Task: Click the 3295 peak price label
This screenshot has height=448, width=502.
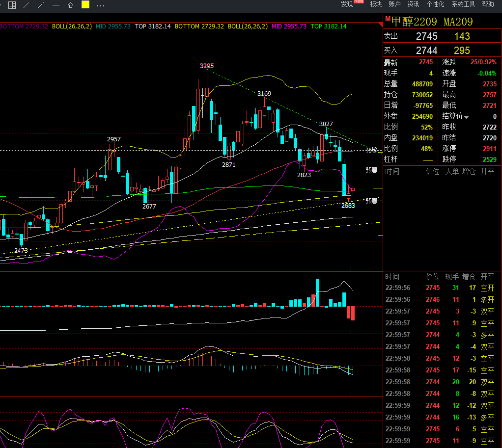Action: [207, 66]
